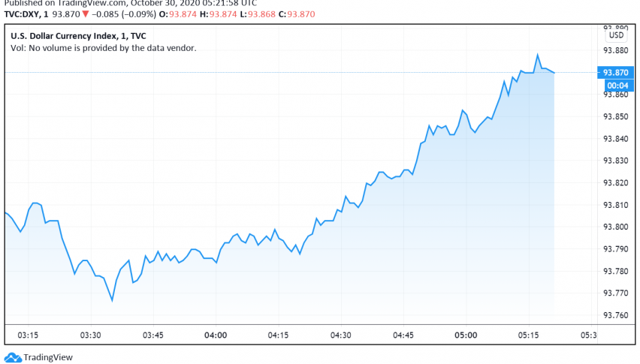Viewport: 640px width, 364px height.
Task: Click the 03:30 time axis label
Action: click(x=90, y=335)
